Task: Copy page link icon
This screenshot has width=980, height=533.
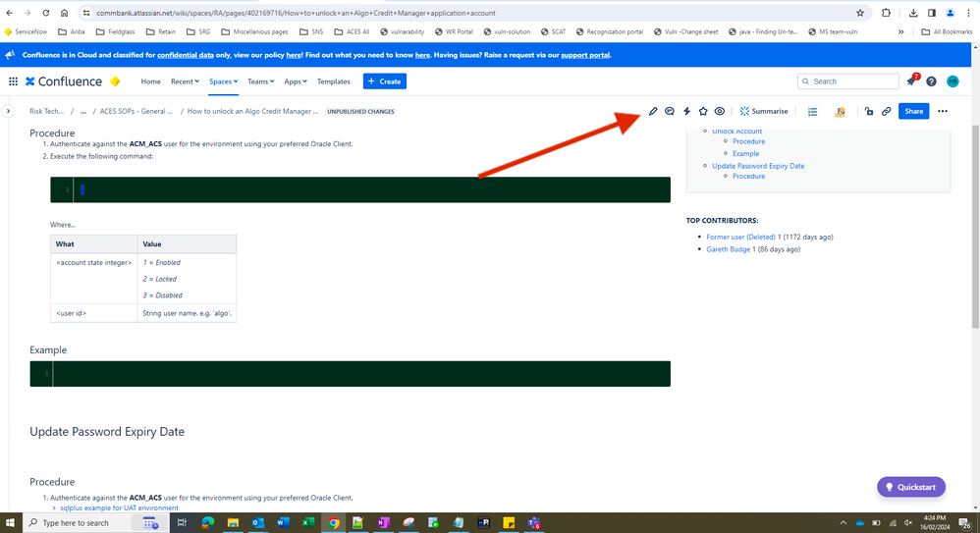Action: (x=887, y=111)
